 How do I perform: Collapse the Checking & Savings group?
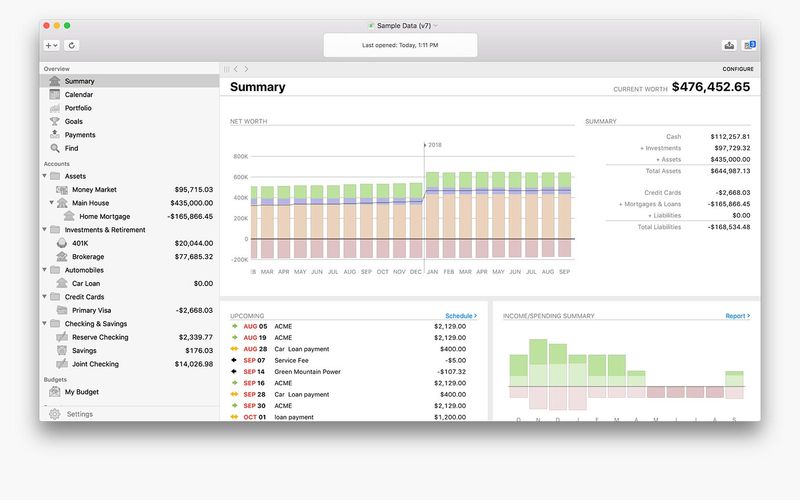[44, 323]
